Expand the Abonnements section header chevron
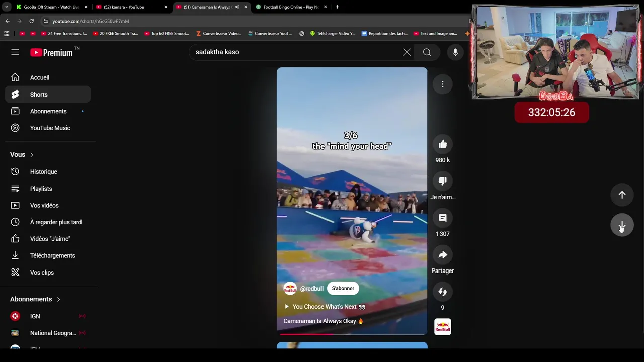This screenshot has height=362, width=644. (x=58, y=299)
